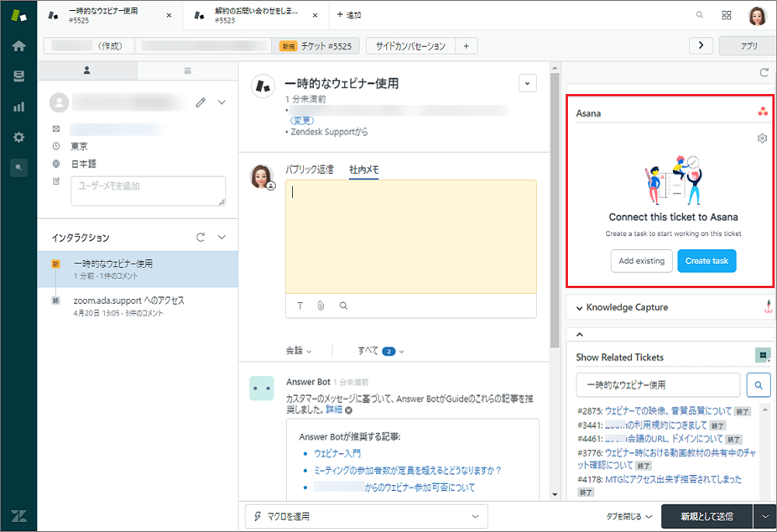The width and height of the screenshot is (777, 532).
Task: Search related tickets with the magnifier button
Action: (x=758, y=385)
